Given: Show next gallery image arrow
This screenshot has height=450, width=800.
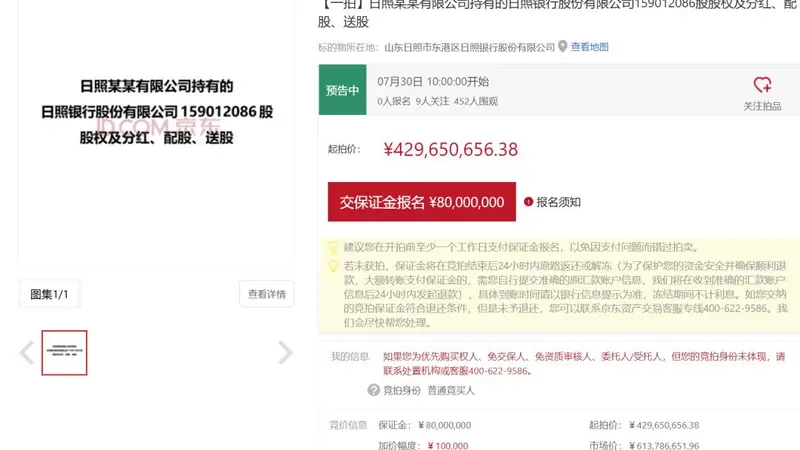Looking at the screenshot, I should click(286, 353).
